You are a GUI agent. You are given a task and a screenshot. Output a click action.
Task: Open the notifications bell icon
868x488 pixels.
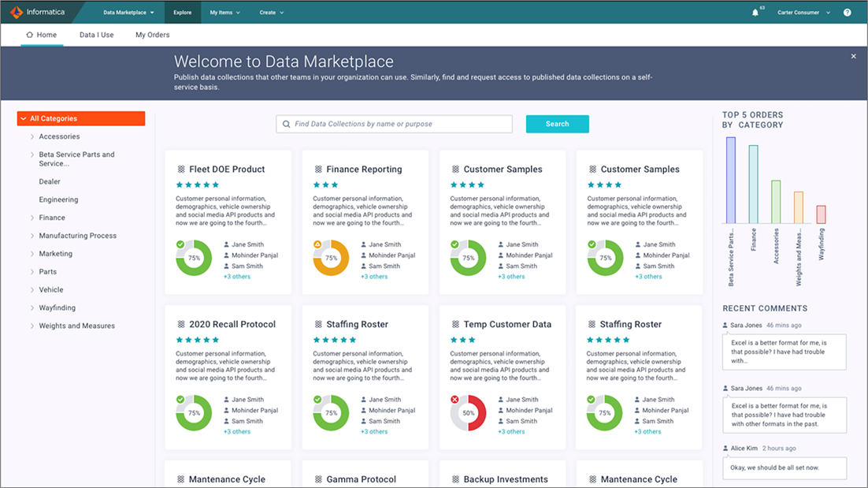755,13
